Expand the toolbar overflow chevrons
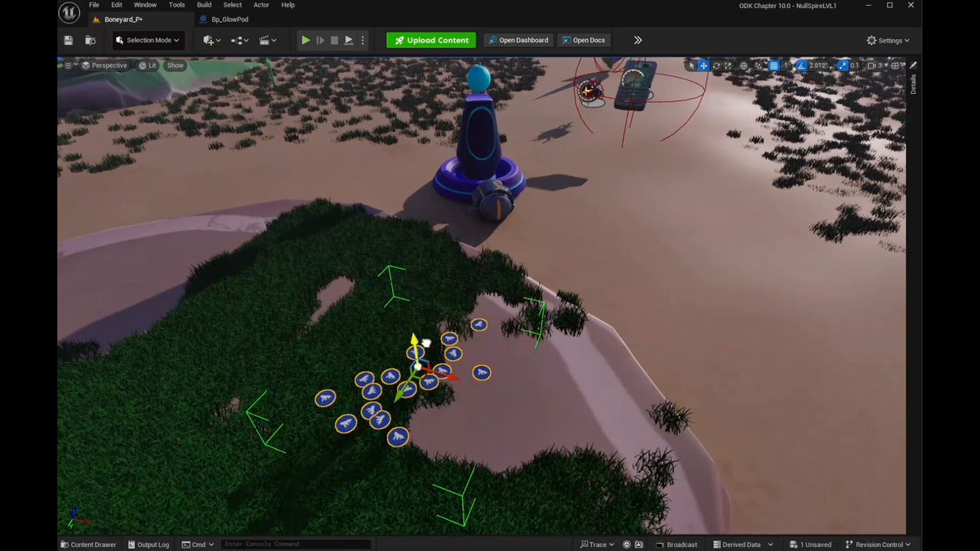The height and width of the screenshot is (551, 980). 638,40
